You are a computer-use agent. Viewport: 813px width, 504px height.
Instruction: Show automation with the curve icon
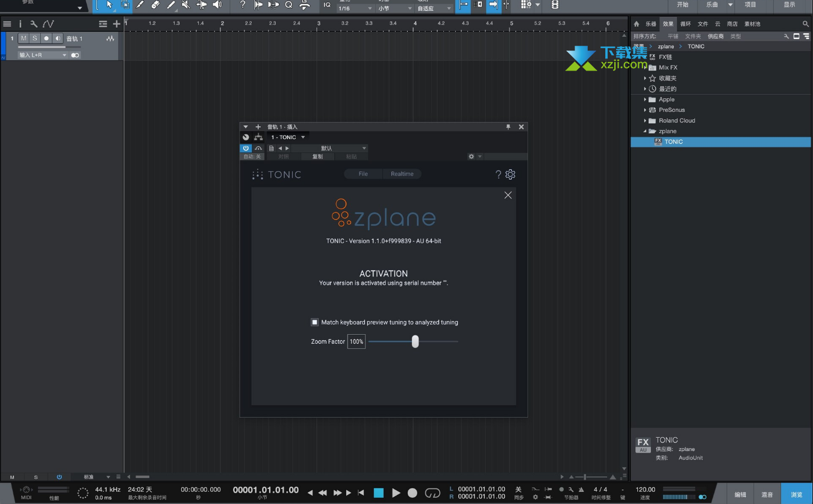48,24
